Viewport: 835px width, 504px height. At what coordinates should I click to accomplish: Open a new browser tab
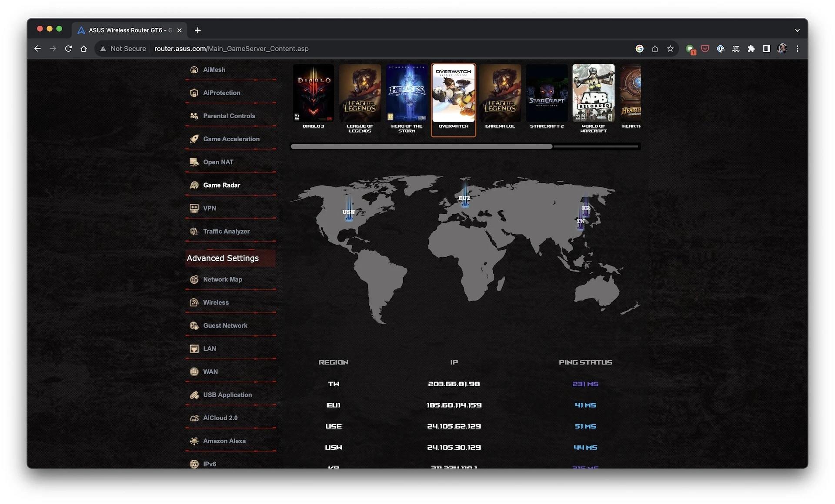click(197, 30)
